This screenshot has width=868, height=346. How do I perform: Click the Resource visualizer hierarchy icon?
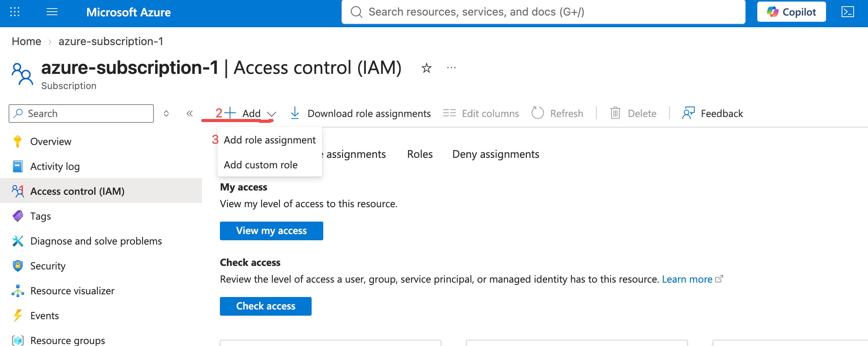pos(17,291)
